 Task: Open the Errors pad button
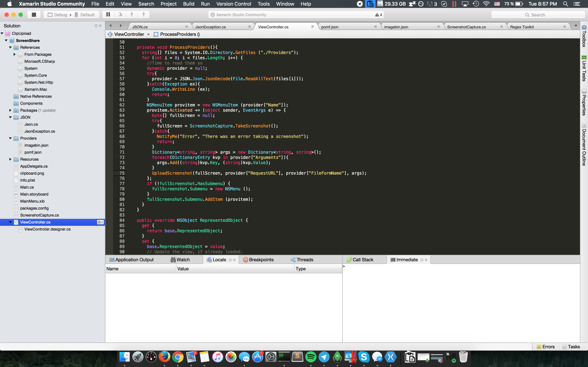tap(546, 347)
